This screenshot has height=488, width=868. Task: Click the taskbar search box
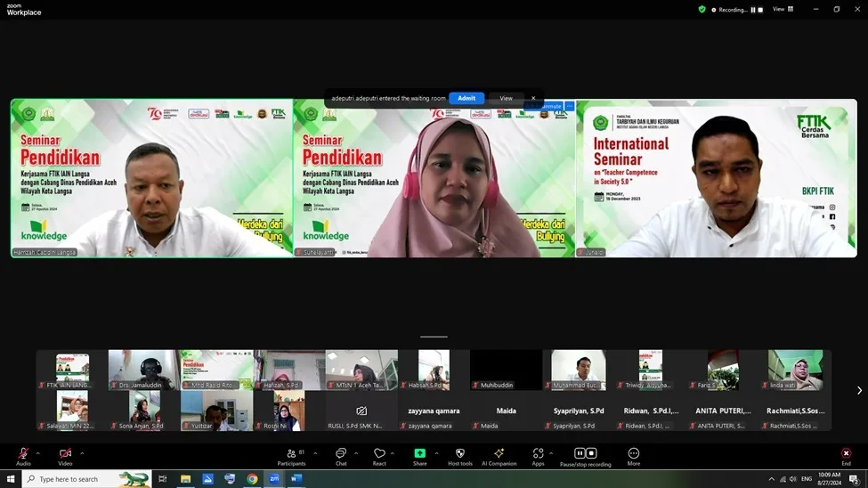[86, 478]
